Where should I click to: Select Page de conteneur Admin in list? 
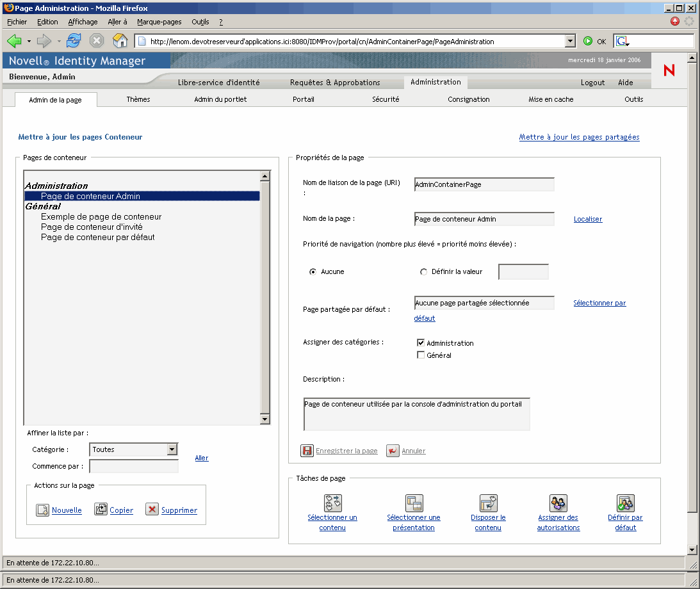click(142, 196)
